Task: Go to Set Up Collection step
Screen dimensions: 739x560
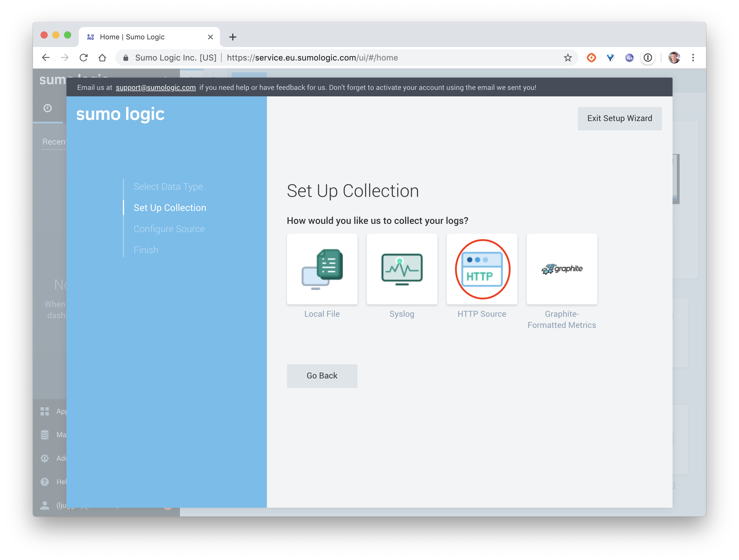Action: (170, 208)
